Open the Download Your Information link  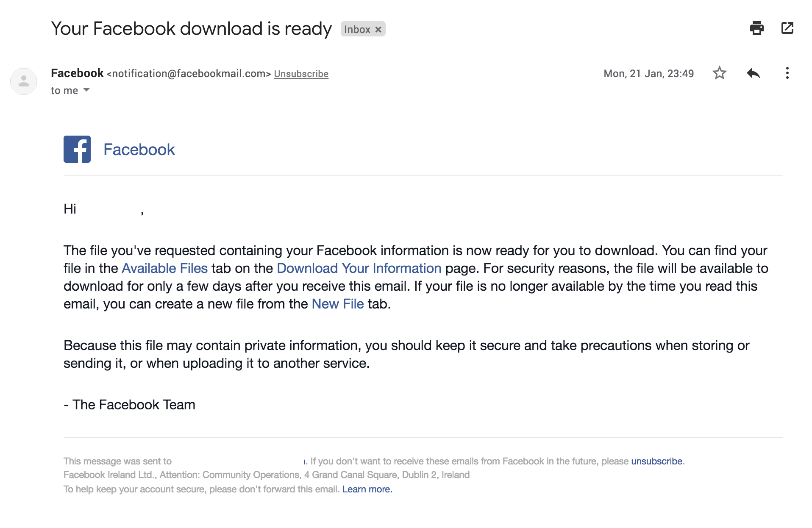[359, 268]
